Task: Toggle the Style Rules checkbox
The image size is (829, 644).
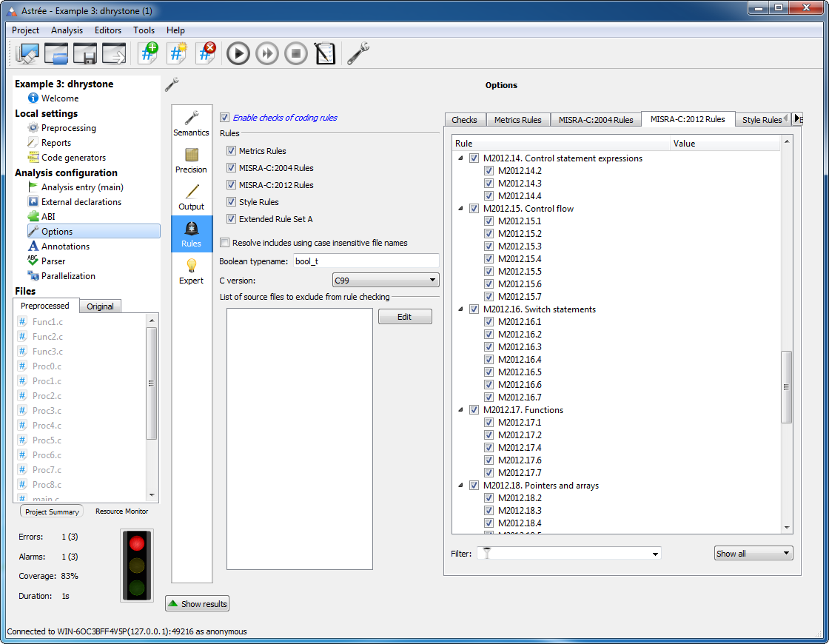Action: (x=231, y=201)
